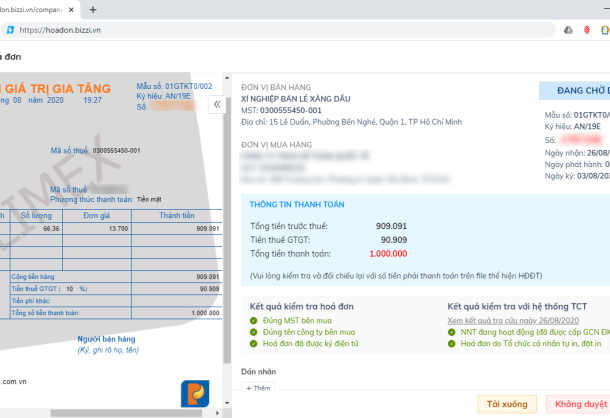
Task: Click green check beside 'NNT đang hoạt động'
Action: [452, 331]
